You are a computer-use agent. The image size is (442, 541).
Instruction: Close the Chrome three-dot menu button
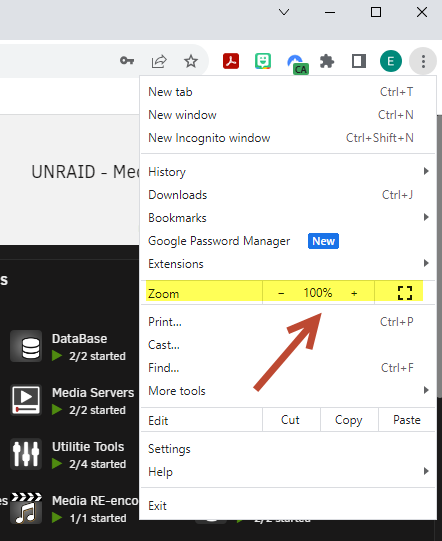pos(423,61)
